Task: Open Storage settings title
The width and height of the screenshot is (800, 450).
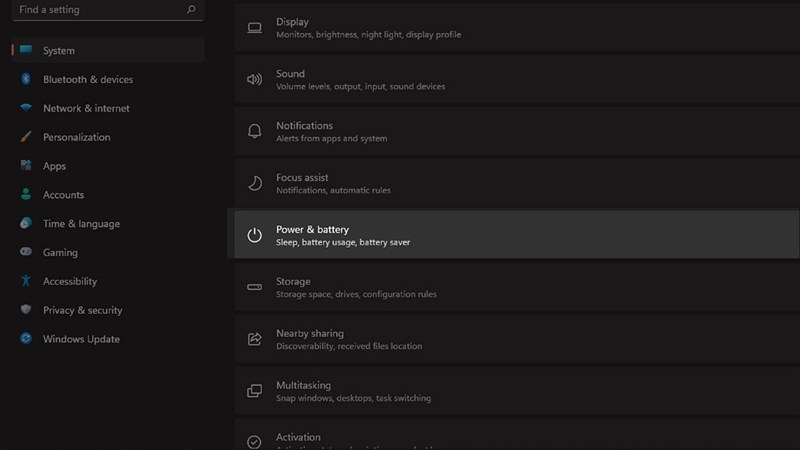Action: pos(293,282)
